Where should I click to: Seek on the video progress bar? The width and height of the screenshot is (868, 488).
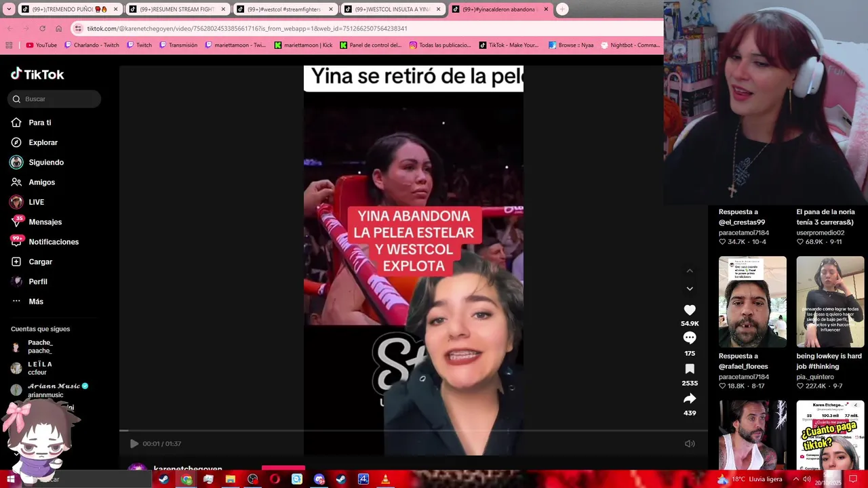click(414, 430)
